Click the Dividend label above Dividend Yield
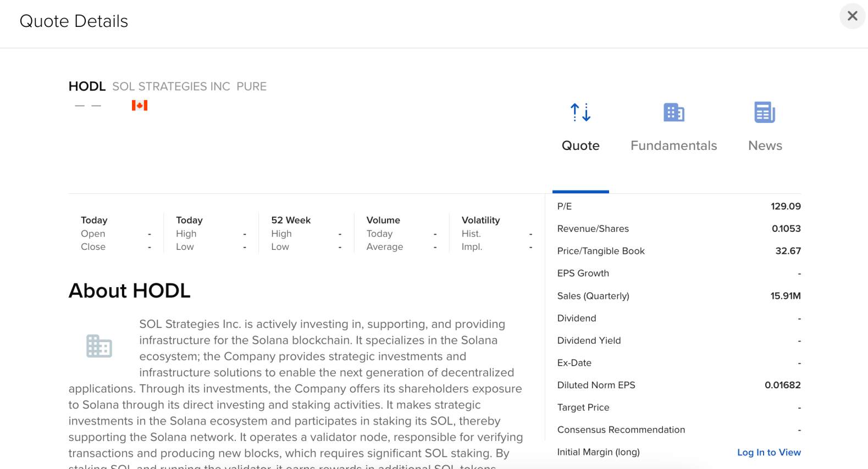The width and height of the screenshot is (868, 469). click(576, 318)
